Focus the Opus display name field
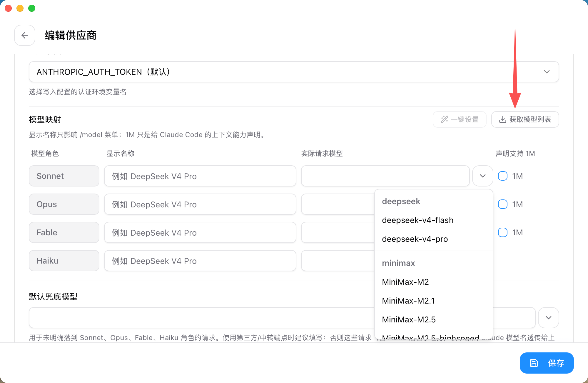The width and height of the screenshot is (588, 383). pyautogui.click(x=200, y=204)
